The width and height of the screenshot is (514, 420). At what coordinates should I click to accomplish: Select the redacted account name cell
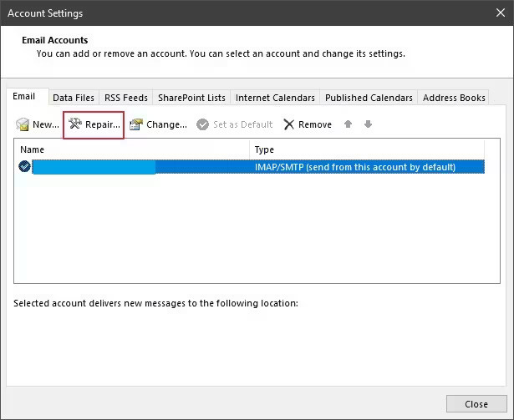[94, 167]
